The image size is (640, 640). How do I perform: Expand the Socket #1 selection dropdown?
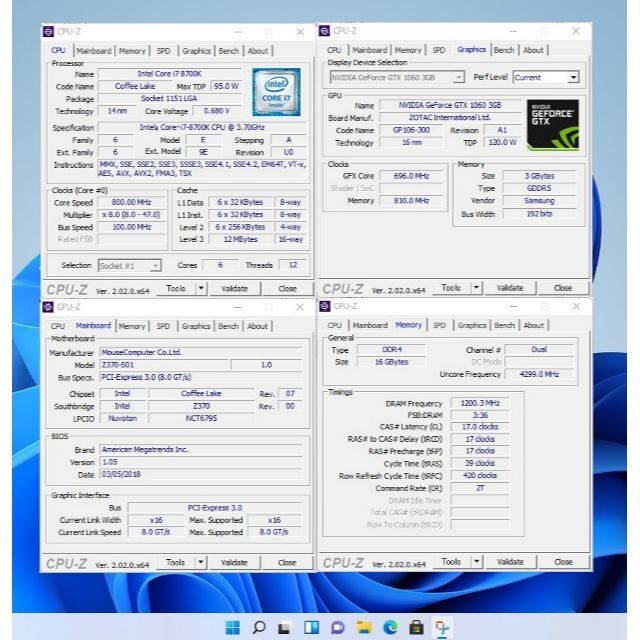click(x=156, y=266)
